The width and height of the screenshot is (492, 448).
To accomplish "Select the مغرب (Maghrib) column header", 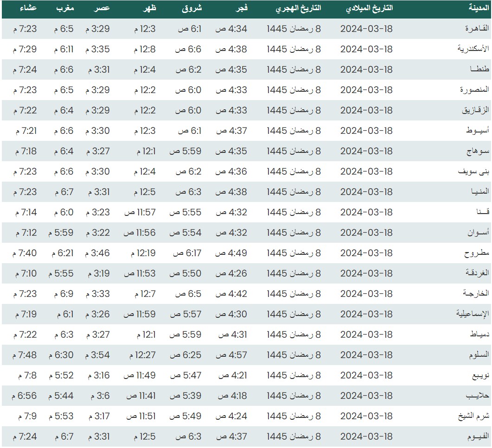I will pos(64,8).
